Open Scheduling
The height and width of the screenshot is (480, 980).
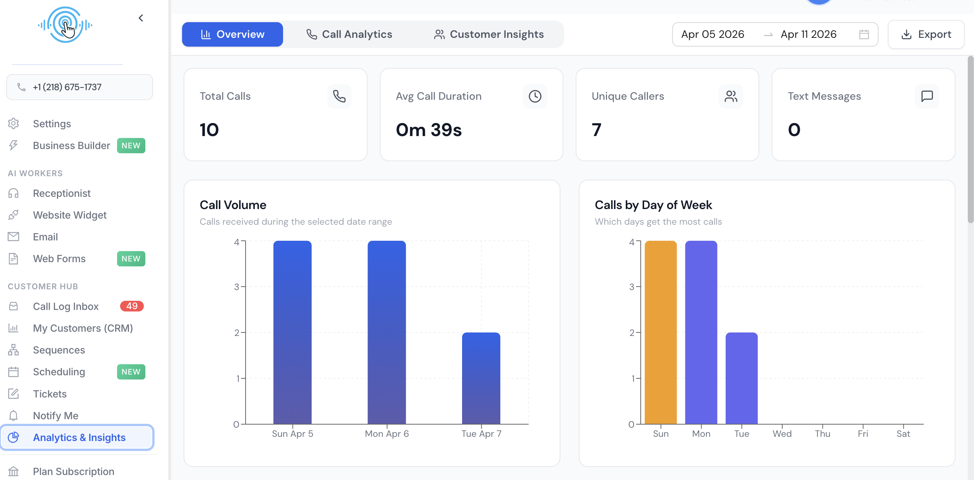click(x=59, y=371)
